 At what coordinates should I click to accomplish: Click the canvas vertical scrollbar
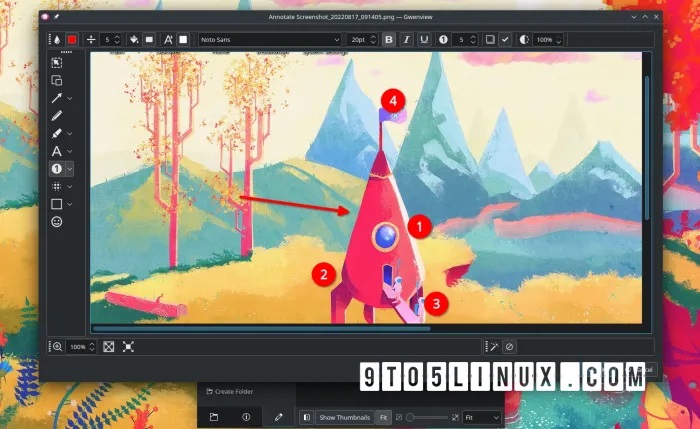pyautogui.click(x=647, y=148)
